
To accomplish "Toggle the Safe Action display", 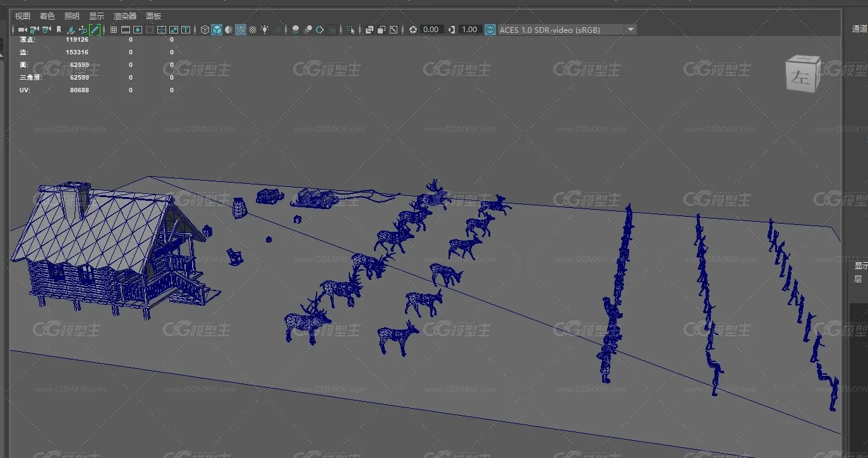I will (174, 30).
